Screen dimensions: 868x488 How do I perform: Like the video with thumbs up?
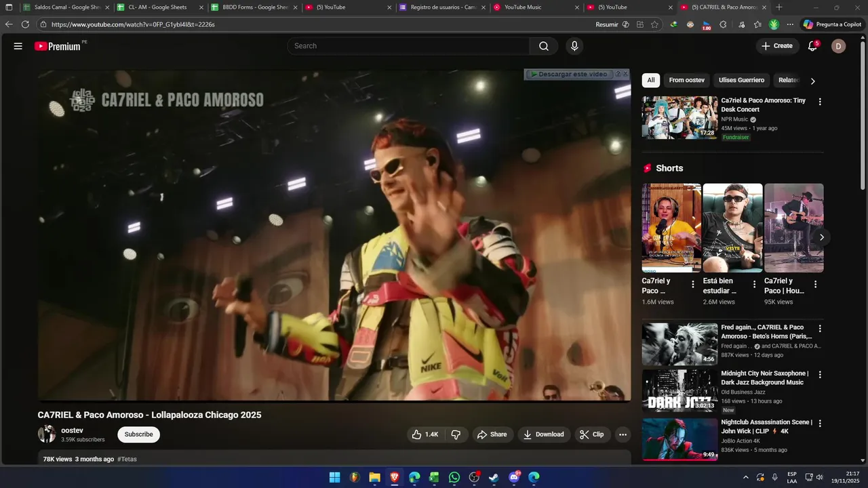tap(425, 434)
